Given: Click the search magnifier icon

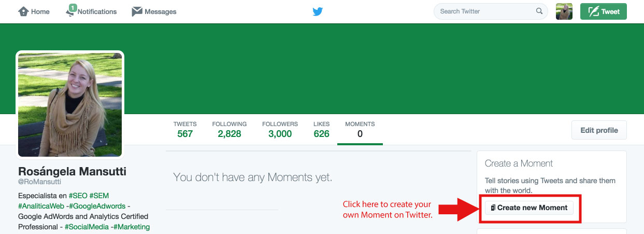Looking at the screenshot, I should [539, 11].
